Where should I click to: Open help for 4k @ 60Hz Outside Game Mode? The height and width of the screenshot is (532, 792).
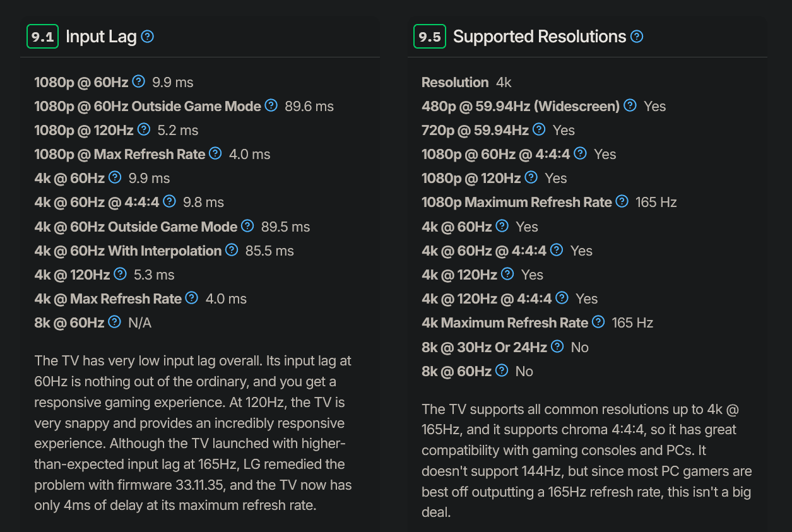[x=248, y=226]
